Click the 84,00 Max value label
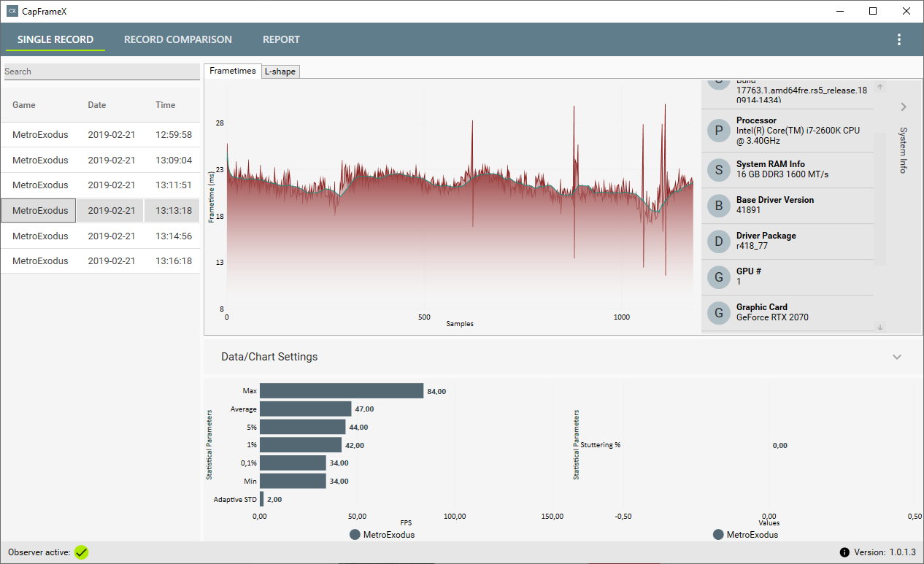The height and width of the screenshot is (564, 924). 436,391
